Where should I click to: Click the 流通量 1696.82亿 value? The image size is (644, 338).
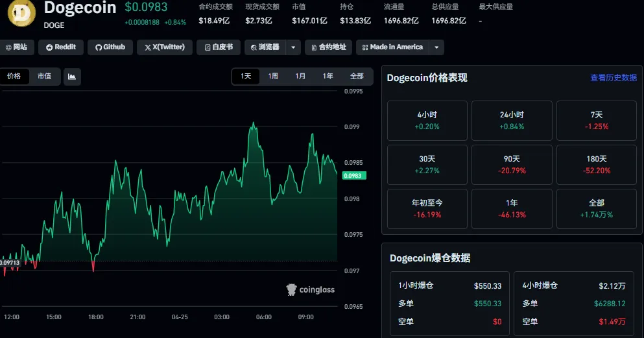401,21
